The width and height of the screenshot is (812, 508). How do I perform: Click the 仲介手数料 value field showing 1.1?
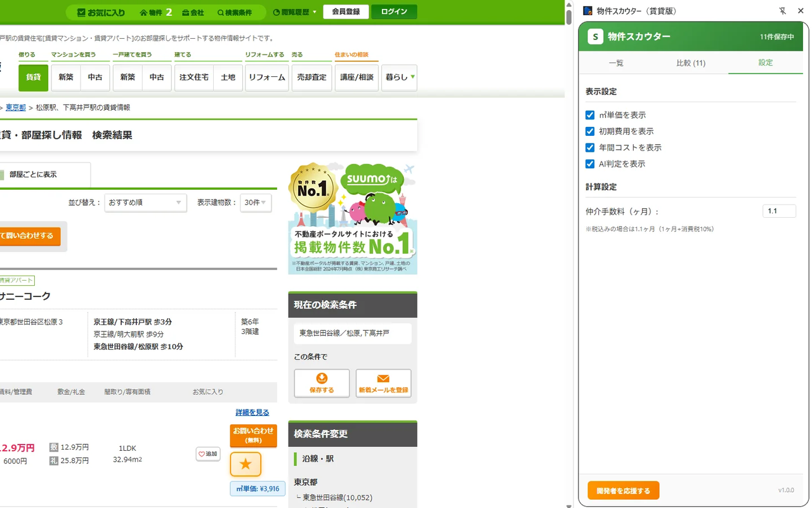point(779,211)
